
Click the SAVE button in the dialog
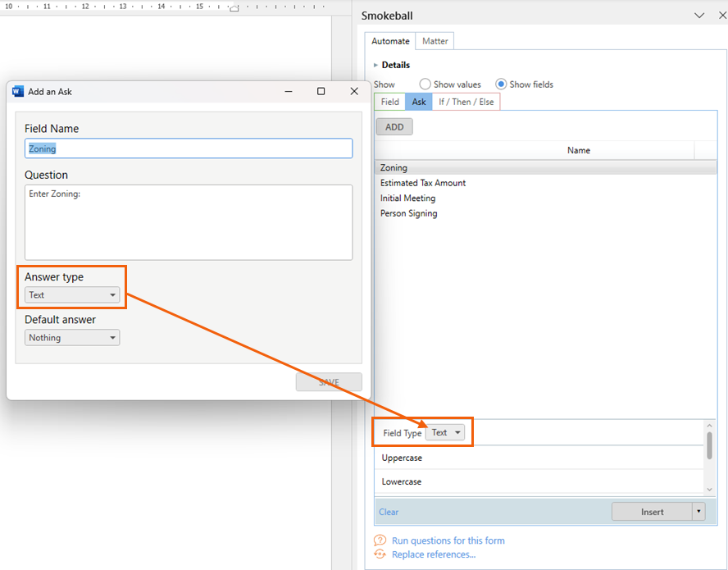[329, 382]
